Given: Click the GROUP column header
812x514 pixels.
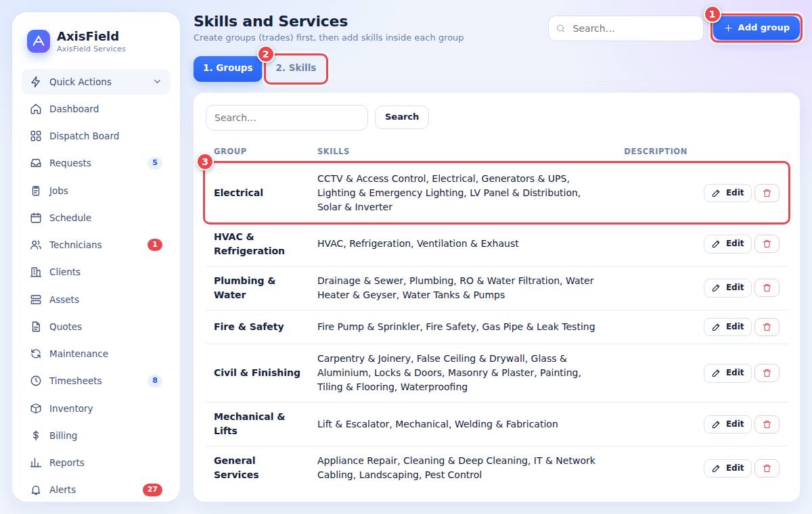Looking at the screenshot, I should click(230, 151).
